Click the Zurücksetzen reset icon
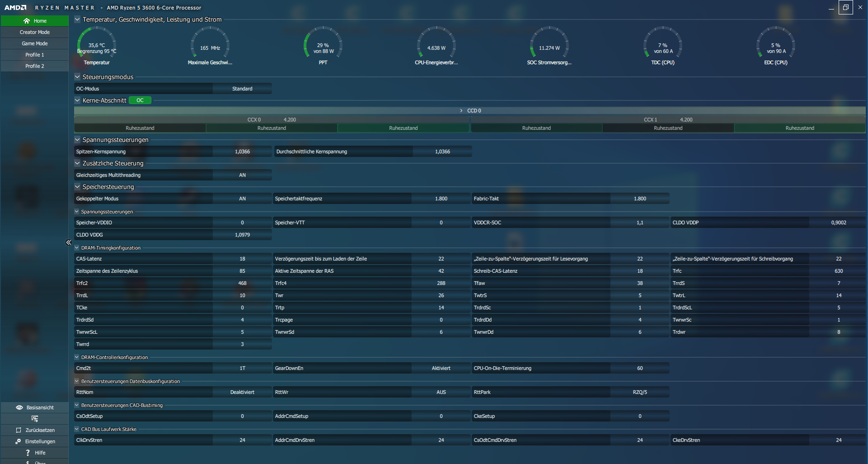 click(x=19, y=430)
